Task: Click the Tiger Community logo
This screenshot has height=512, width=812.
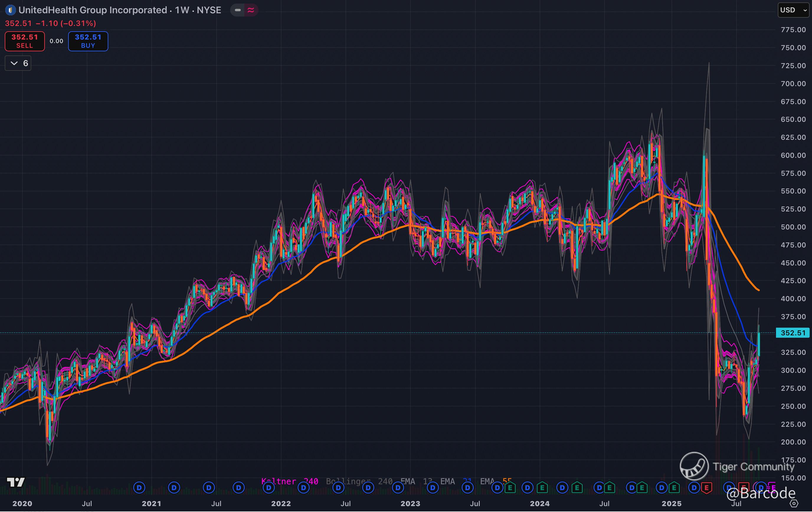Action: [694, 466]
